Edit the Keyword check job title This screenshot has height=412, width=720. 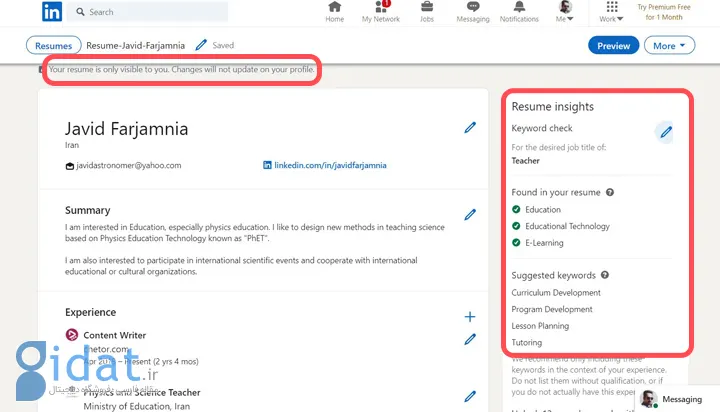[666, 131]
